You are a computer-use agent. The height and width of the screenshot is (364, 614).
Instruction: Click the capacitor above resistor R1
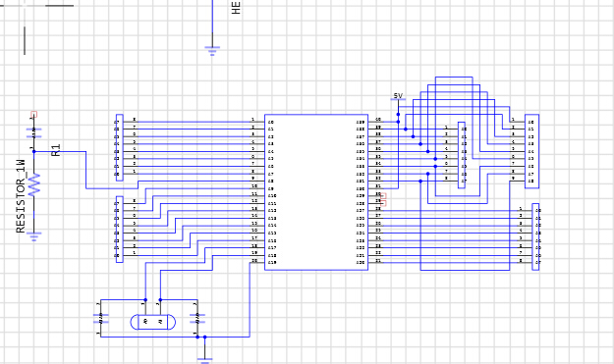coord(33,133)
